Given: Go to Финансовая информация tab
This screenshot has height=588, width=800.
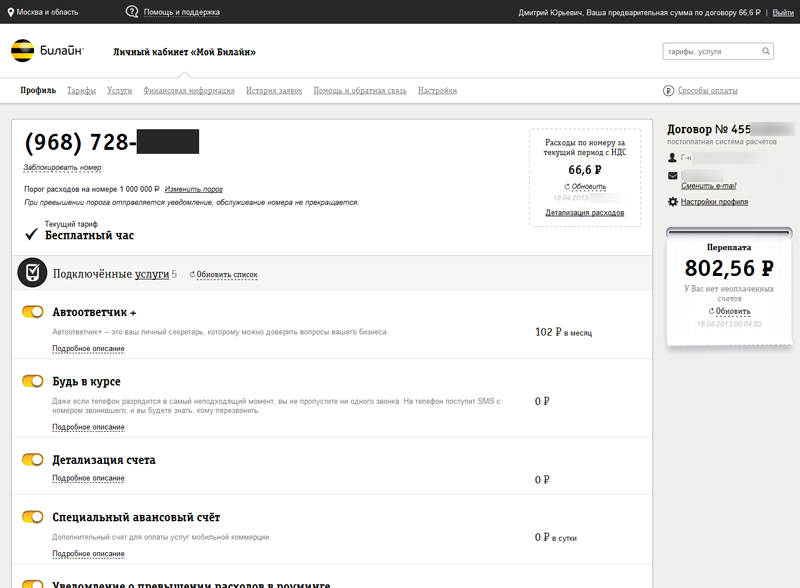Looking at the screenshot, I should (x=189, y=90).
